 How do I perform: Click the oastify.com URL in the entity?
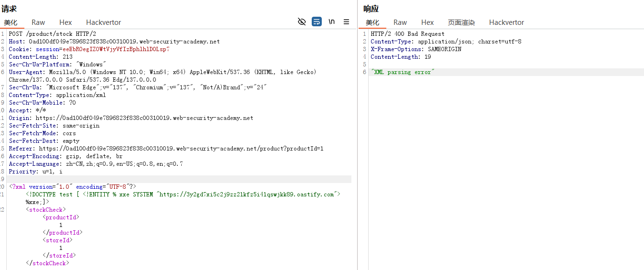[248, 194]
